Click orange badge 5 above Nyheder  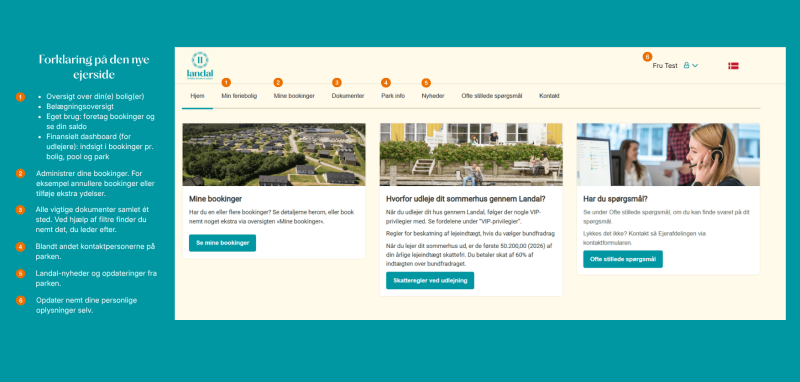click(426, 83)
